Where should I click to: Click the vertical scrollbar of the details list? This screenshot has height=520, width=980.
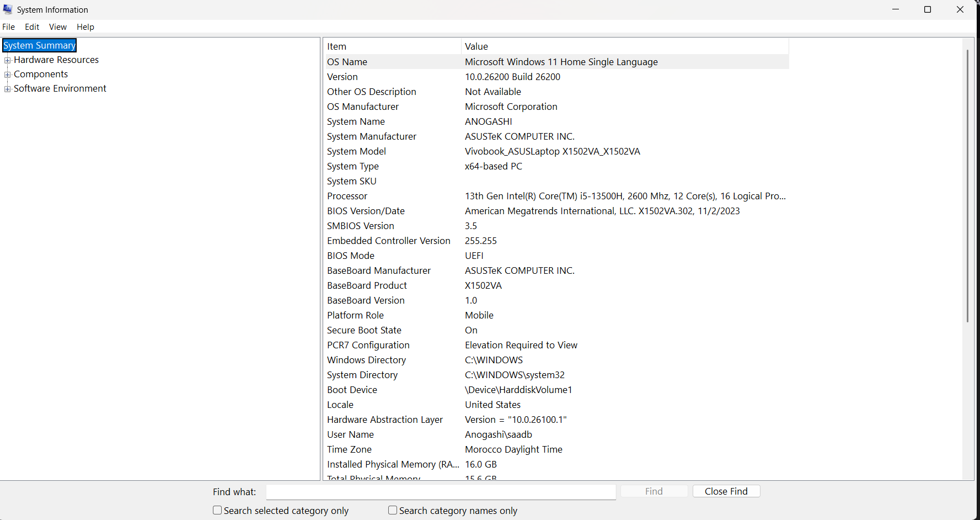click(x=967, y=185)
